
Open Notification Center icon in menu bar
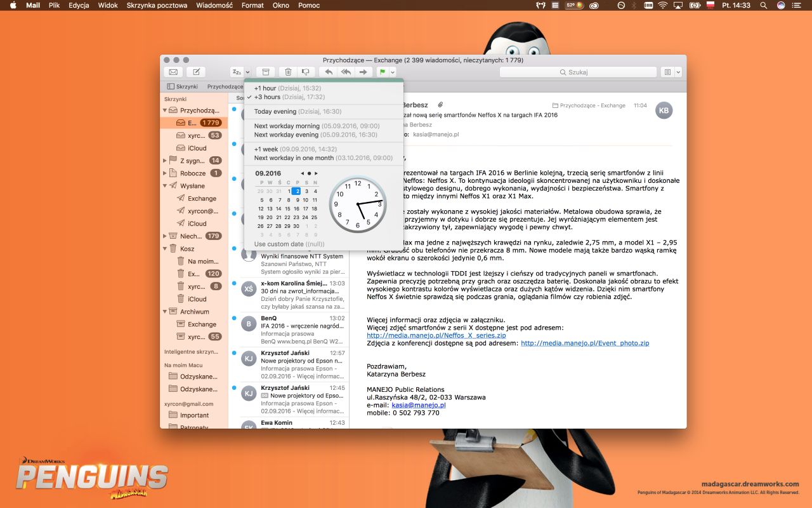(x=797, y=5)
